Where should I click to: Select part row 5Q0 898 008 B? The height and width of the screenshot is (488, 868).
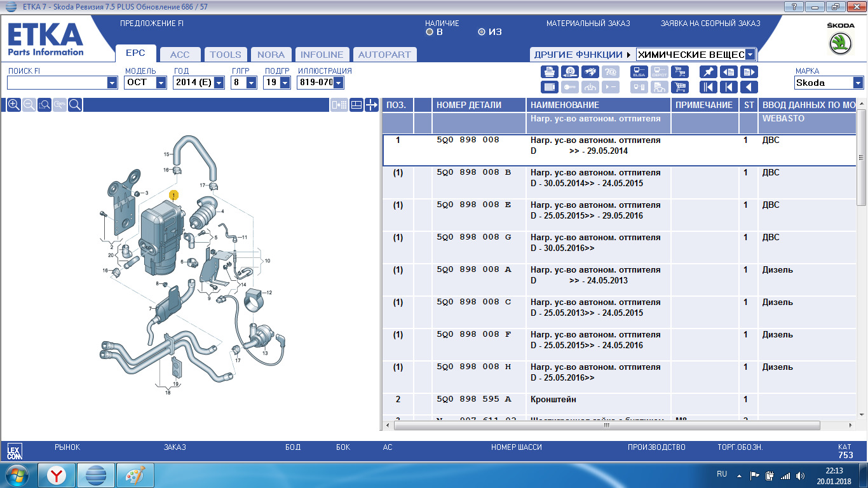620,183
